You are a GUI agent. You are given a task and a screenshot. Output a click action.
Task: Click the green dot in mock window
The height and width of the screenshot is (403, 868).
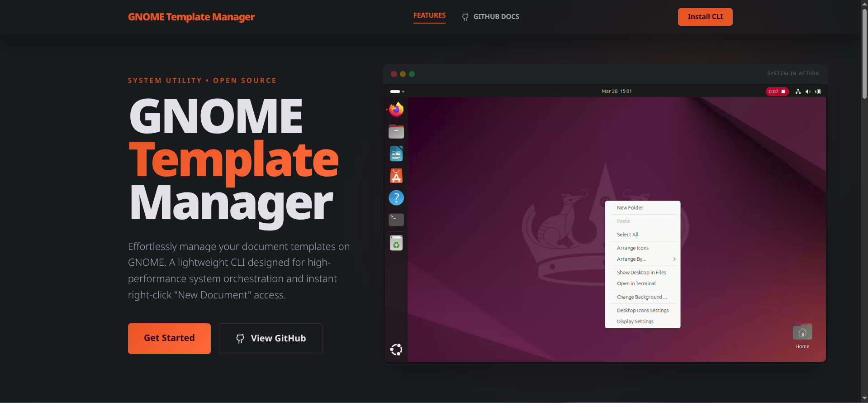[x=412, y=74]
